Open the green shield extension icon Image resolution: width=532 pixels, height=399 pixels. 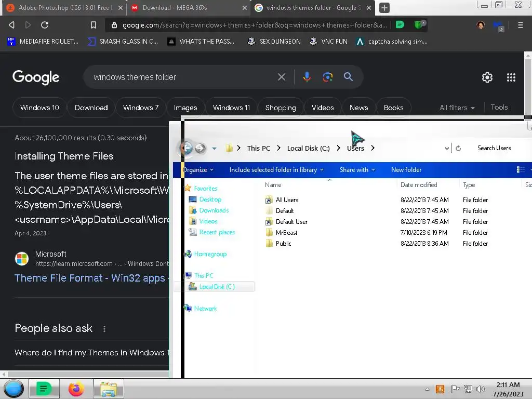420,24
